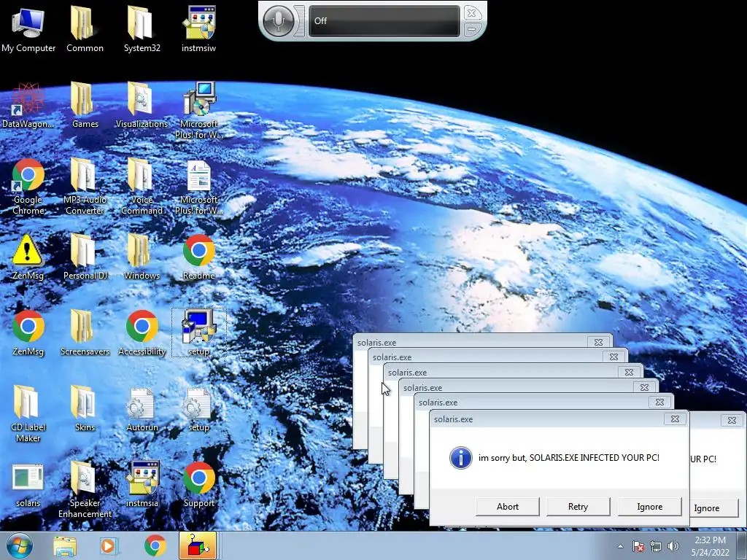Click Retry in the solaris.exe dialog

(578, 507)
